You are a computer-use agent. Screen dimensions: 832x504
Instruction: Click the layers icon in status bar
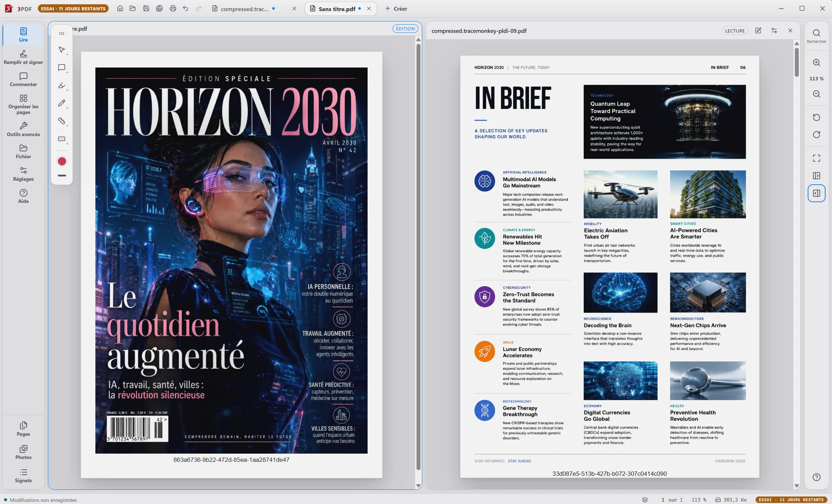pos(645,500)
